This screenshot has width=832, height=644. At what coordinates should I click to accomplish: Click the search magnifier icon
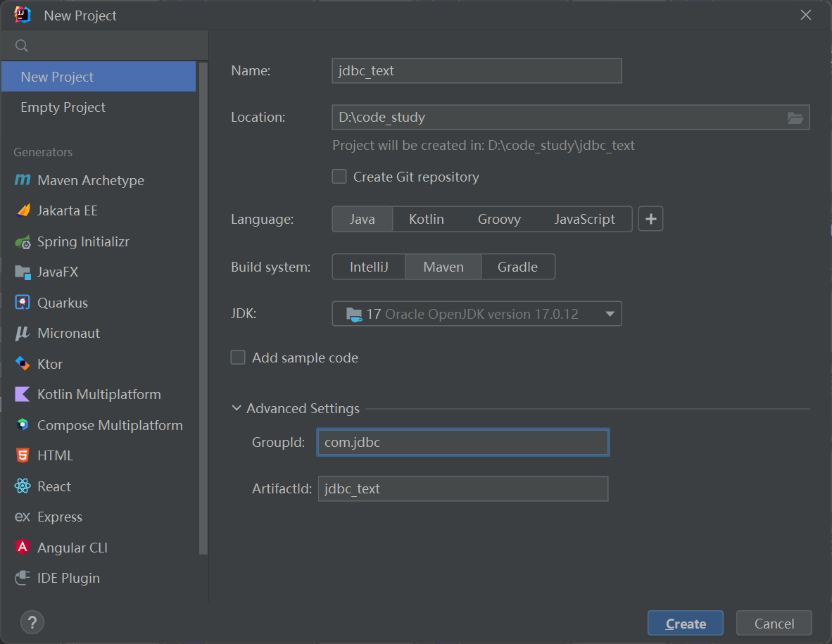[x=22, y=46]
